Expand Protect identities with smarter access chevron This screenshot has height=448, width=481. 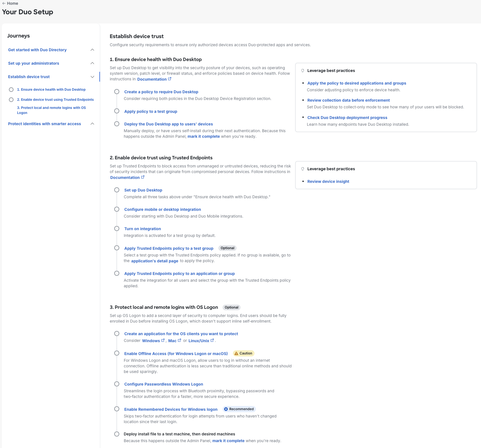(x=92, y=124)
